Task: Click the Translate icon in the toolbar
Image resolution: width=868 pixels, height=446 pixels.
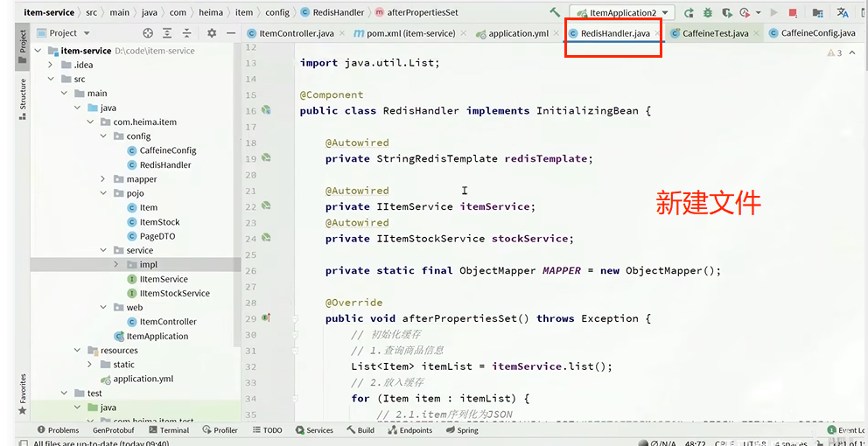Action: (x=843, y=12)
